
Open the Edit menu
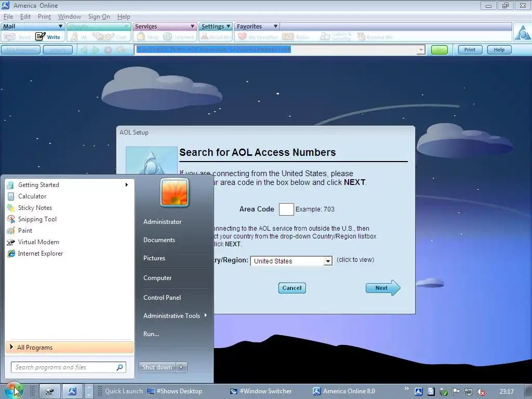25,16
